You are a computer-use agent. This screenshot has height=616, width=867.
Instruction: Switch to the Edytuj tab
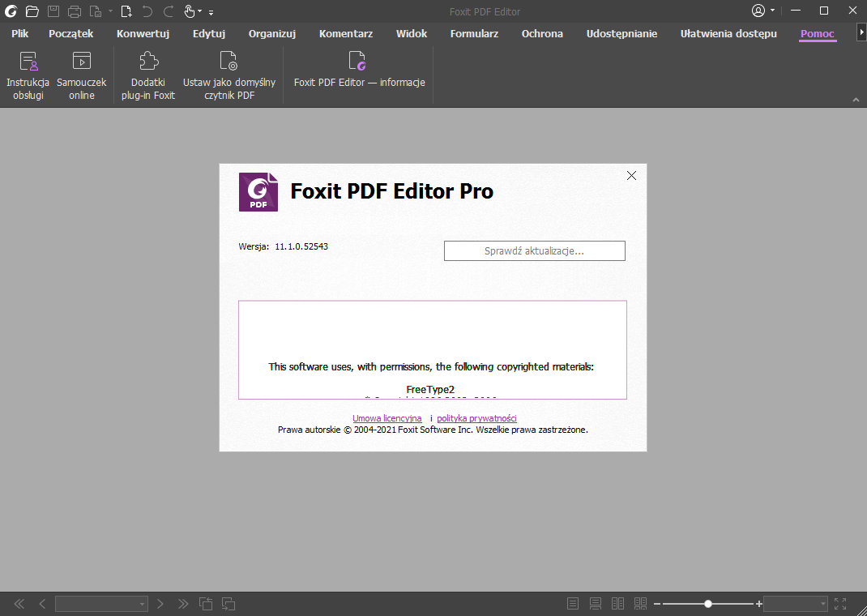(209, 34)
